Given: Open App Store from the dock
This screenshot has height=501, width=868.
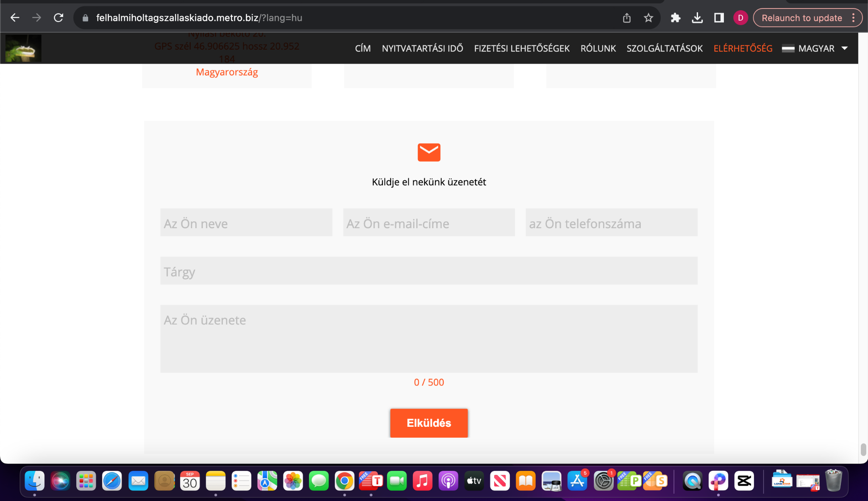Looking at the screenshot, I should tap(577, 481).
